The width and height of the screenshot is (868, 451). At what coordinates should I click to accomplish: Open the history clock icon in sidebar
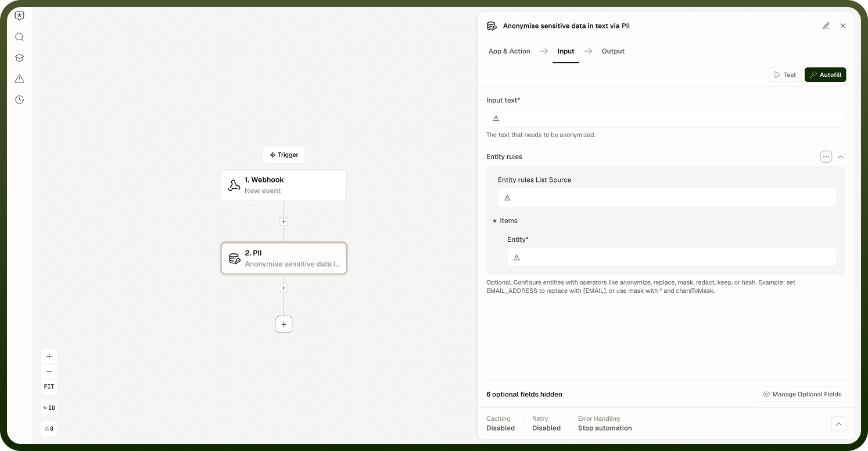19,100
